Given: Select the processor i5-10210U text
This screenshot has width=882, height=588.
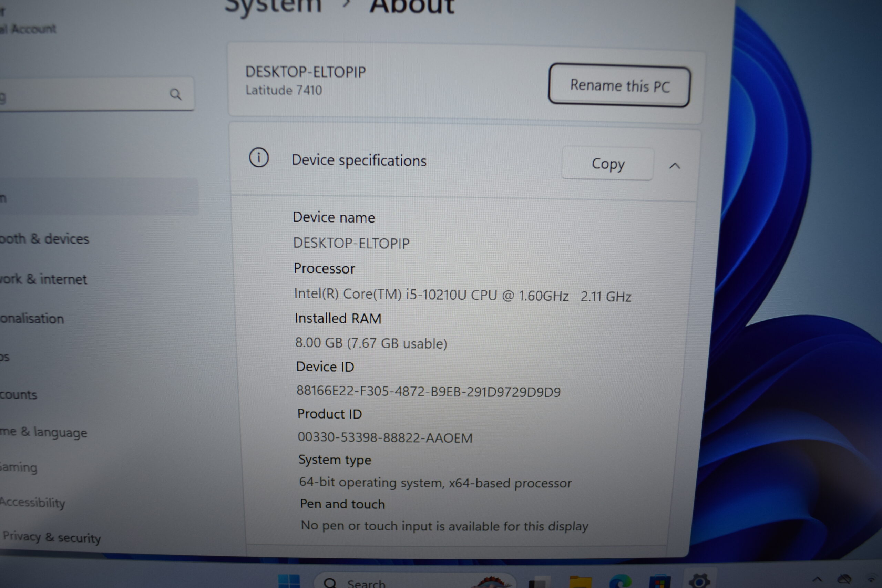Looking at the screenshot, I should pos(462,295).
